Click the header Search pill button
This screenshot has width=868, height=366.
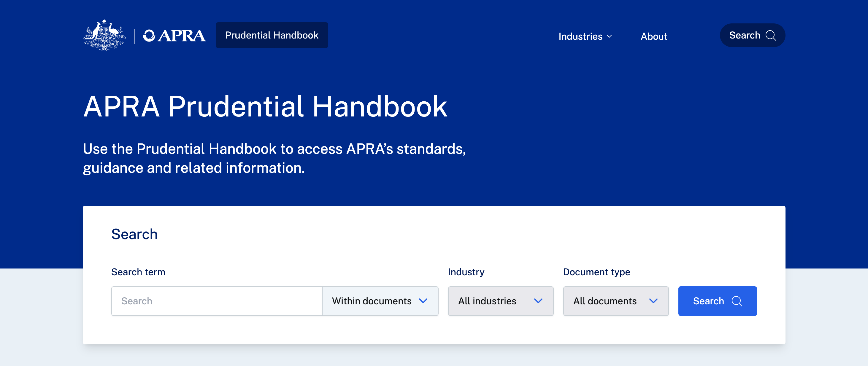[752, 35]
